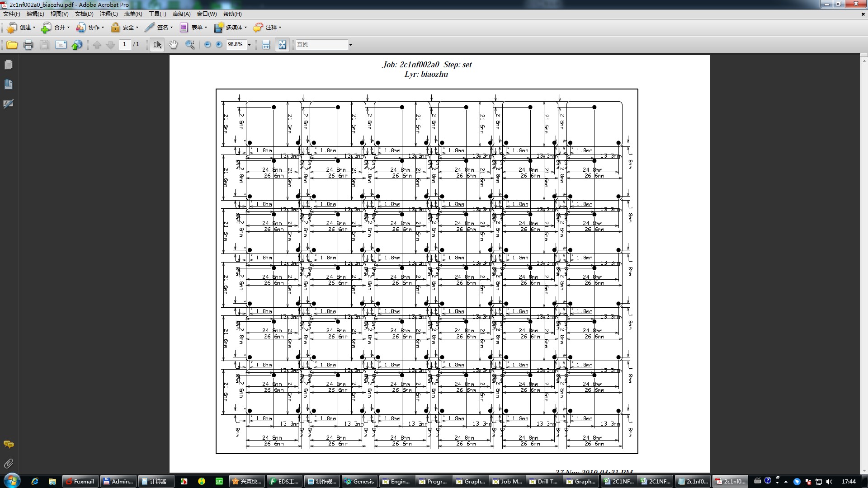Open the 高级(A) menu
868x488 pixels.
(181, 14)
